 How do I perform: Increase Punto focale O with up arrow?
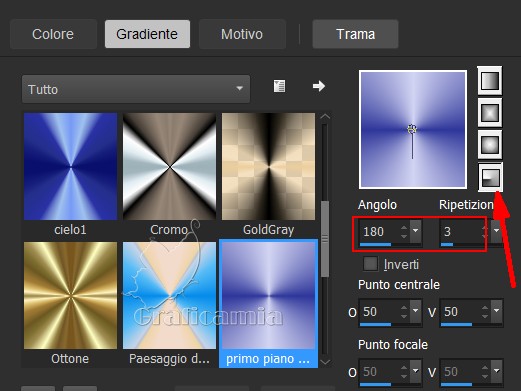point(404,368)
